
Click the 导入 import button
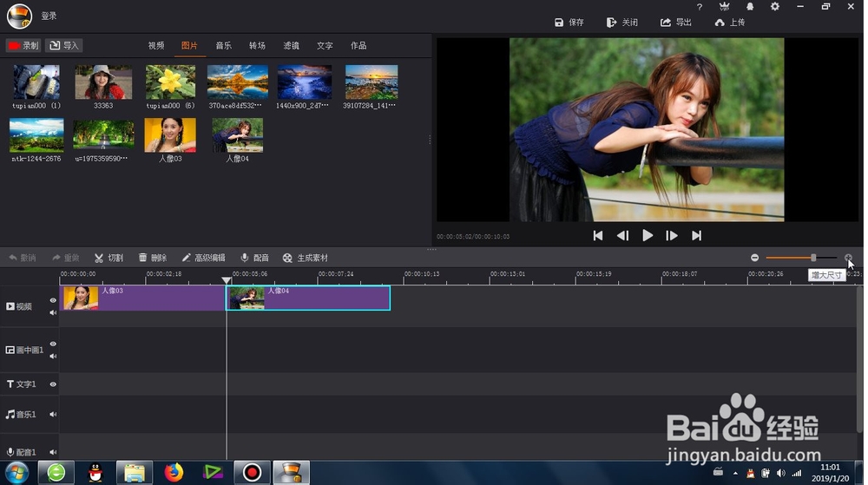coord(64,45)
